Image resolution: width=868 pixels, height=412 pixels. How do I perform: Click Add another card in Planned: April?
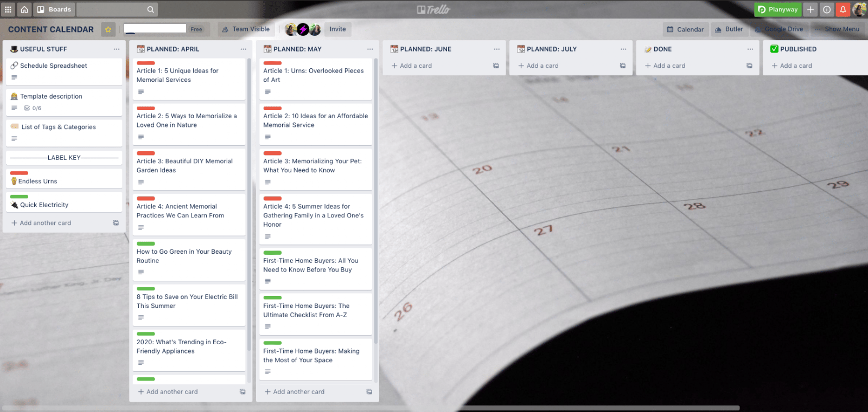168,391
